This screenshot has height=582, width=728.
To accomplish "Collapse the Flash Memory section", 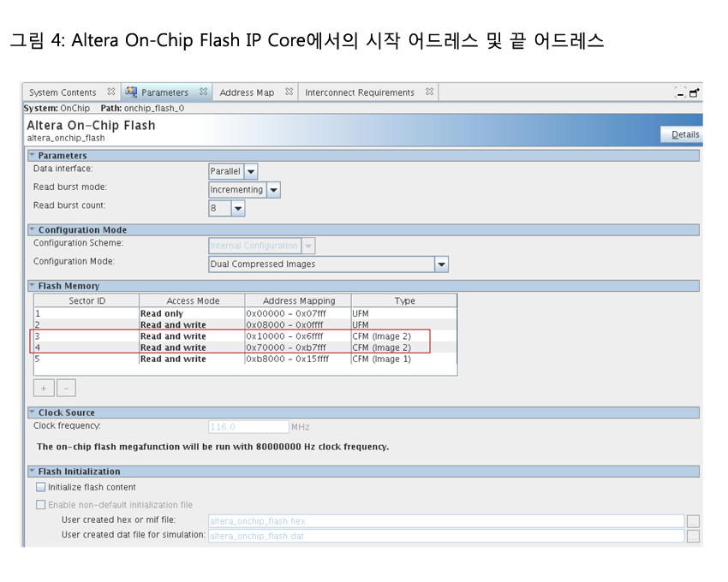I will pos(33,286).
